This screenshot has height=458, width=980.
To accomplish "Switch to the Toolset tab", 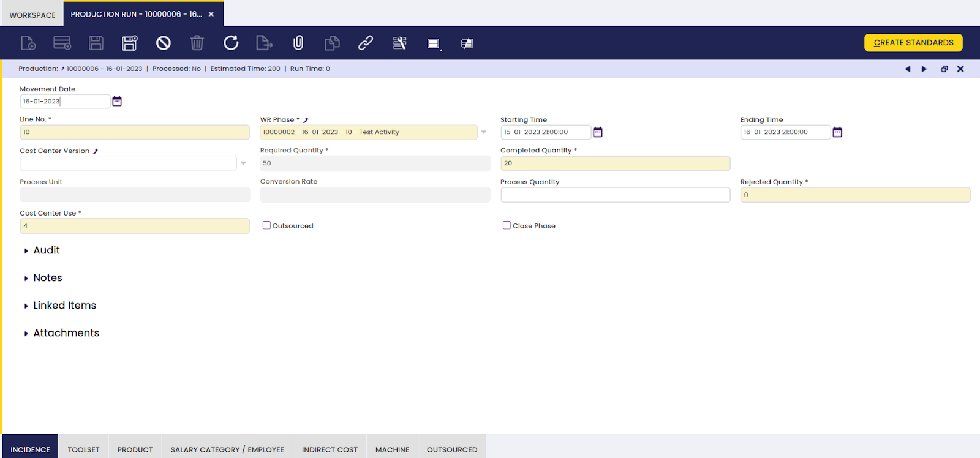I will pos(83,449).
